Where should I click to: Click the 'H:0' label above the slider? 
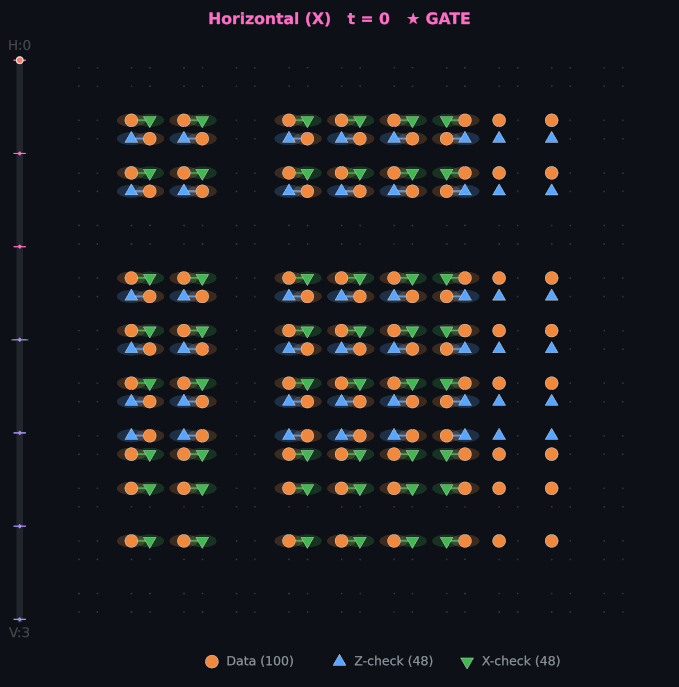pos(19,45)
